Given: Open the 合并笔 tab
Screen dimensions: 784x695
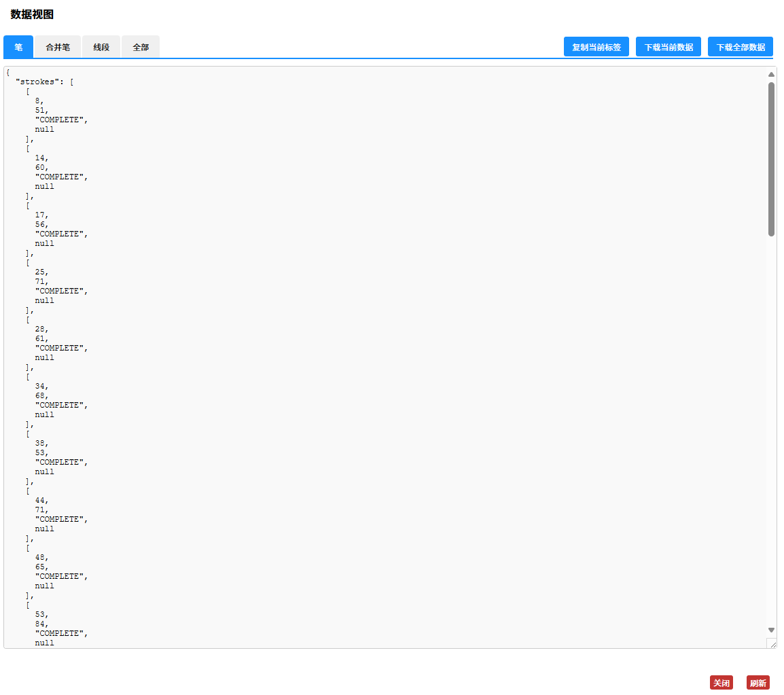Looking at the screenshot, I should click(58, 48).
